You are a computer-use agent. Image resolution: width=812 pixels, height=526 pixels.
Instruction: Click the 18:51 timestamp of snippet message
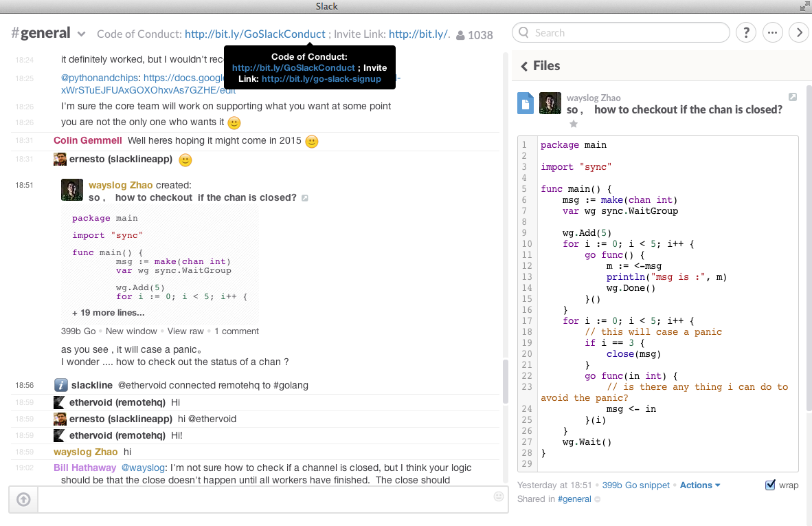pyautogui.click(x=24, y=185)
